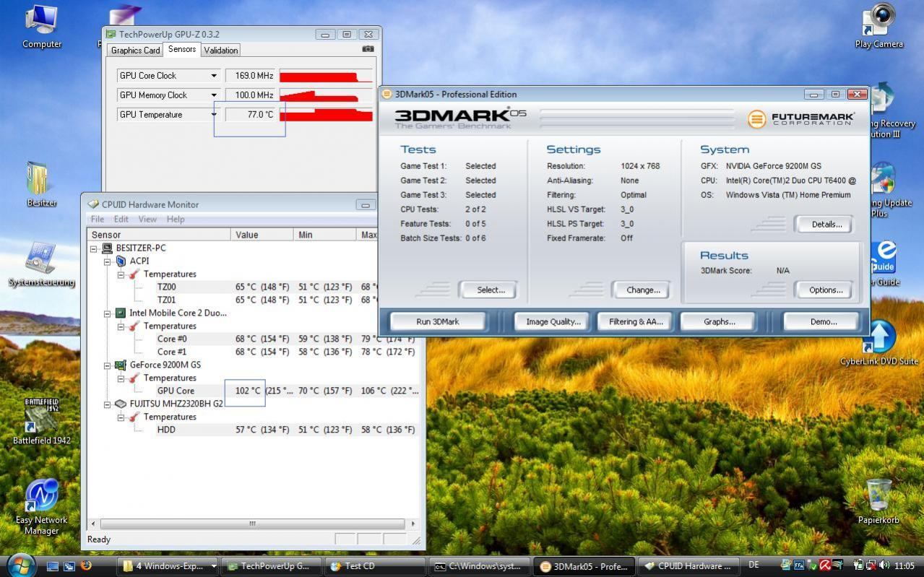The image size is (924, 577).
Task: Open Help menu in Hardware Monitor
Action: [x=176, y=219]
